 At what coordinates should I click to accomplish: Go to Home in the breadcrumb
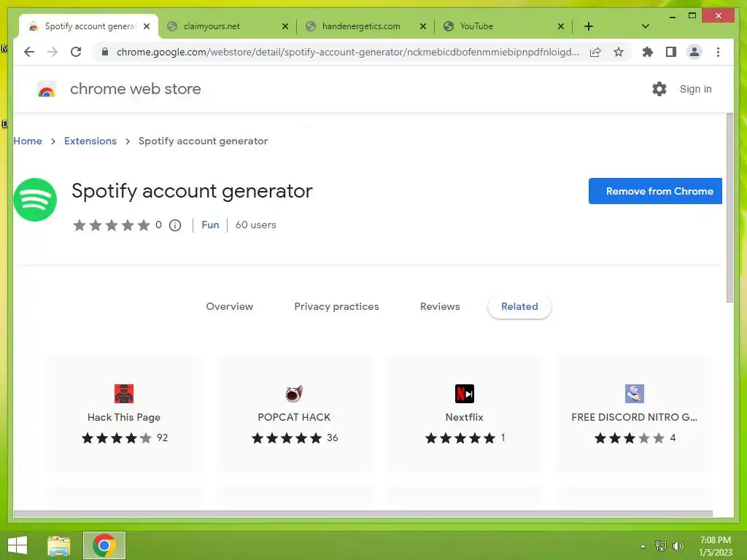pos(28,141)
